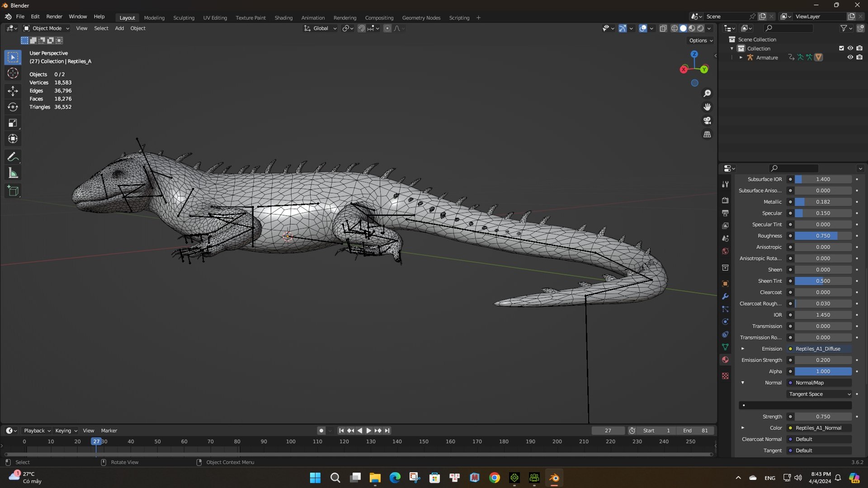868x488 pixels.
Task: Click the current frame field showing 27
Action: coord(608,431)
